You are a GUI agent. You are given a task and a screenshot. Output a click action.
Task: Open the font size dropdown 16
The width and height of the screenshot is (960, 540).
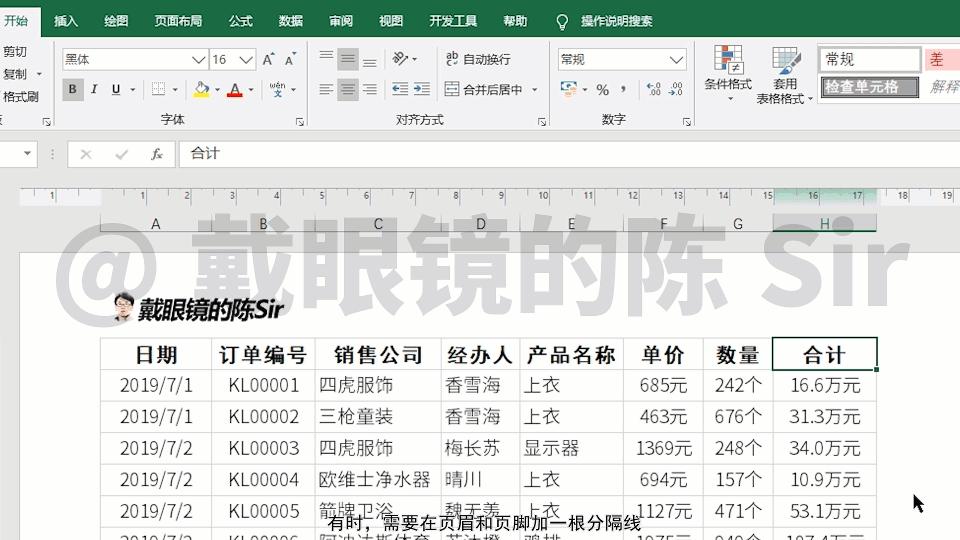(246, 59)
